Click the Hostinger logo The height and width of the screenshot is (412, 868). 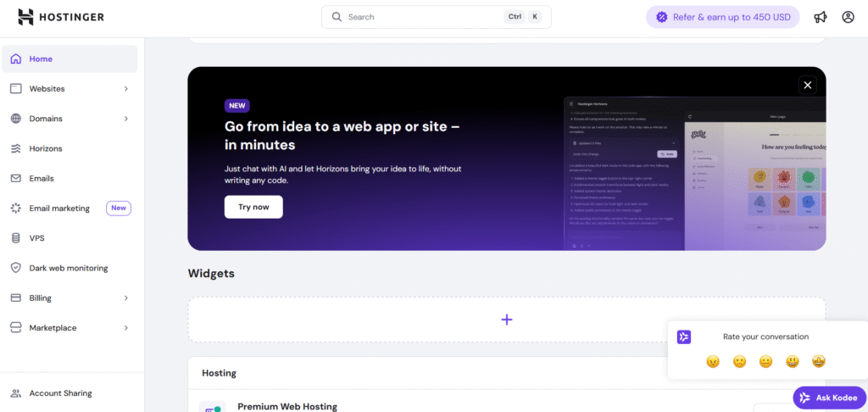coord(61,17)
